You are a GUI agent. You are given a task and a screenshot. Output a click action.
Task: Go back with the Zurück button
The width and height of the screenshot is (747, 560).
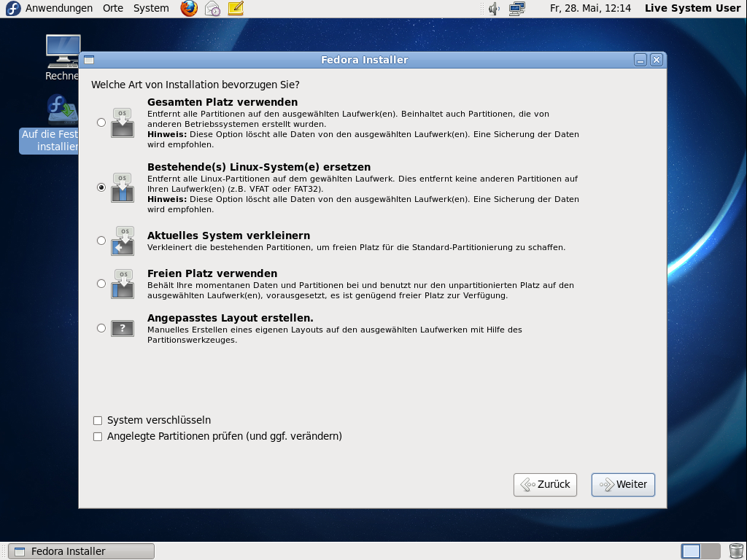pos(545,485)
